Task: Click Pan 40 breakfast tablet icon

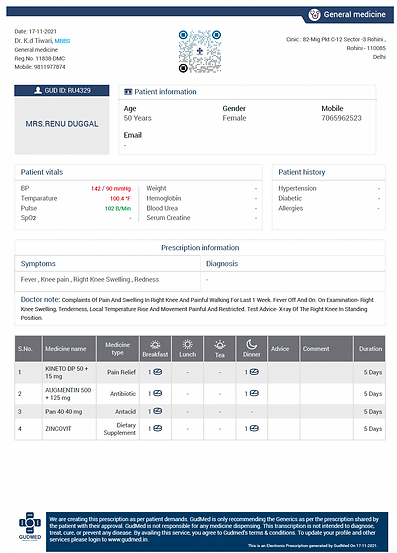Action: (x=158, y=411)
